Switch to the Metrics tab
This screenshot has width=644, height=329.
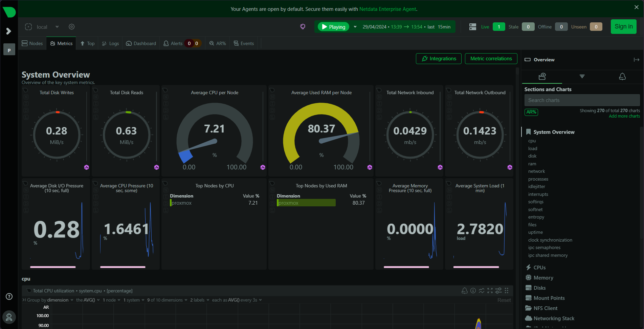tap(61, 43)
